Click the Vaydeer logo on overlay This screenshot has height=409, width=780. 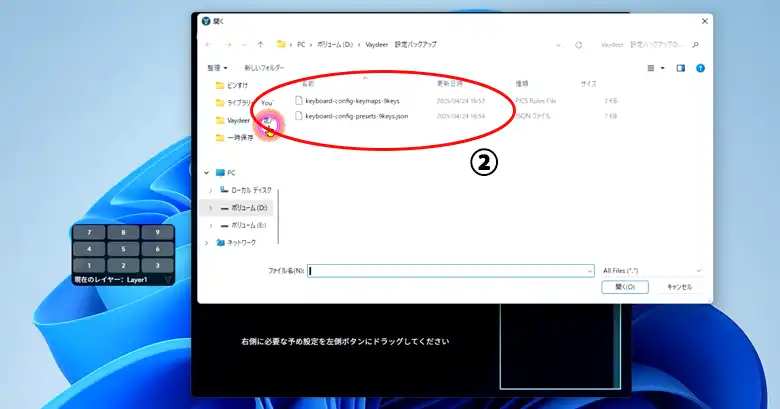[168, 280]
